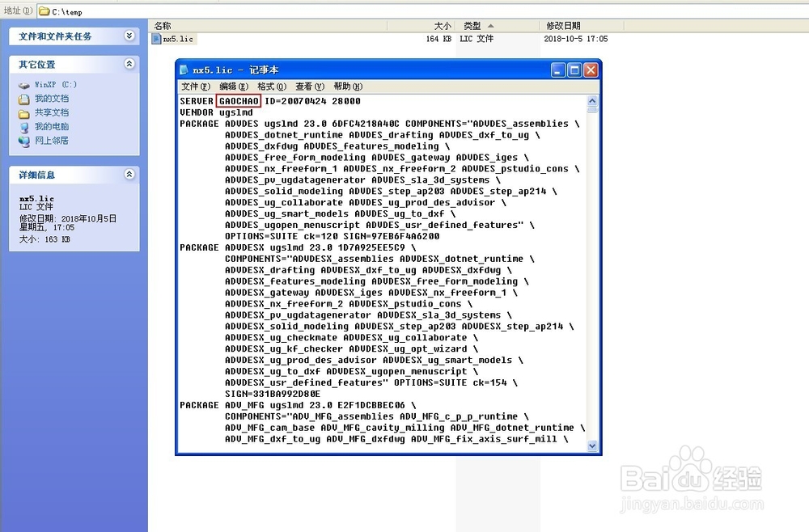The width and height of the screenshot is (809, 532).
Task: Click the Notepad vertical scrollbar thumb
Action: click(x=592, y=109)
